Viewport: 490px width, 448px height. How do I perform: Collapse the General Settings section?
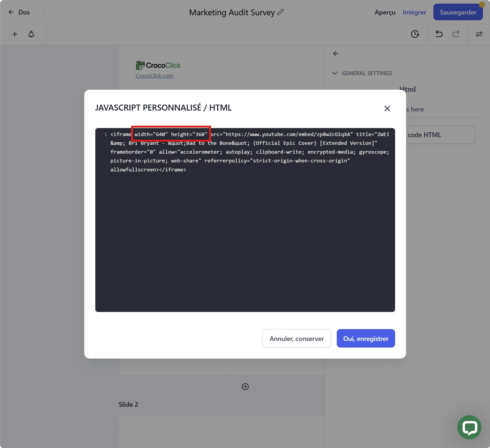coord(335,73)
